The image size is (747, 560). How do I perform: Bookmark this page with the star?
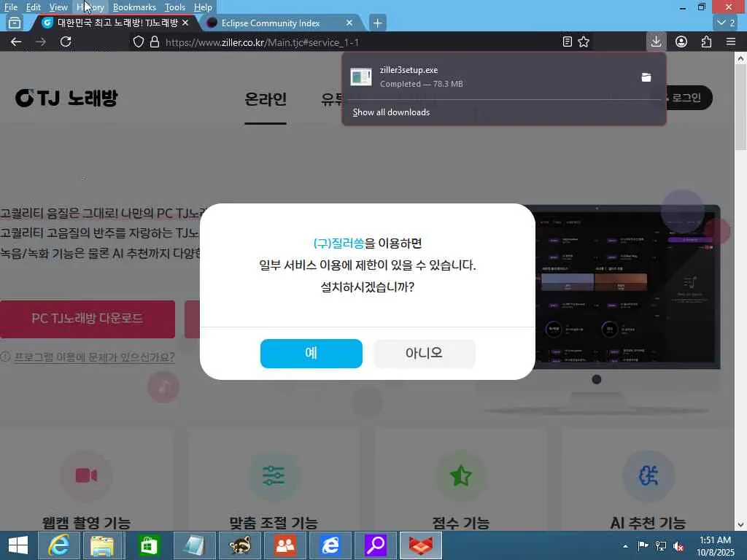pyautogui.click(x=584, y=42)
